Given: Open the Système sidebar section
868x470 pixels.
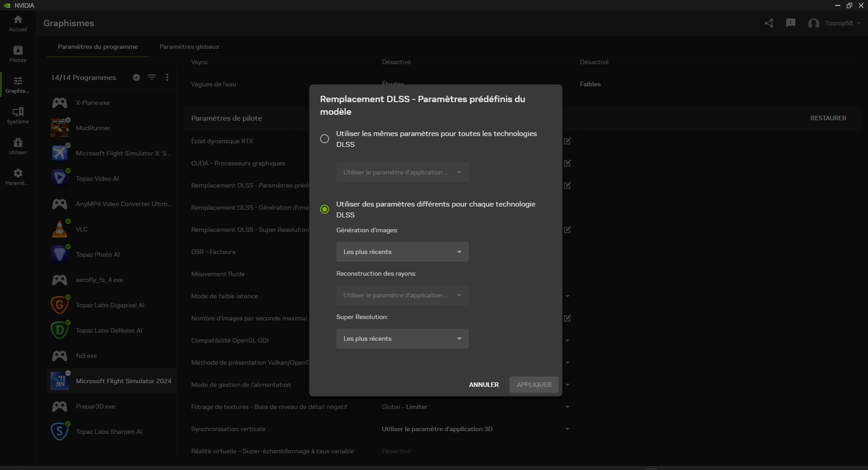Looking at the screenshot, I should (x=18, y=116).
